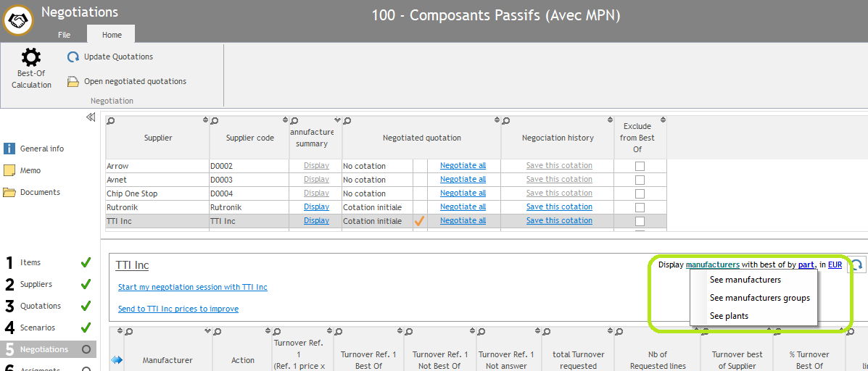Check Exclude from Best Of for Arrow
This screenshot has width=868, height=371.
pos(640,166)
